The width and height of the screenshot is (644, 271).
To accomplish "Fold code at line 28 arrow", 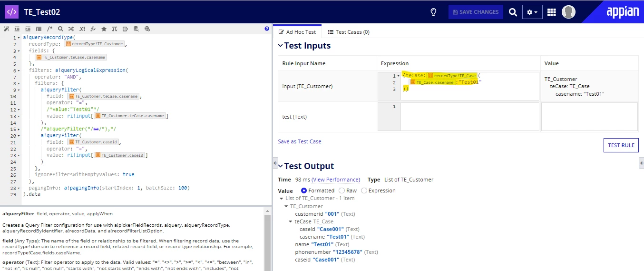I will 19,188.
